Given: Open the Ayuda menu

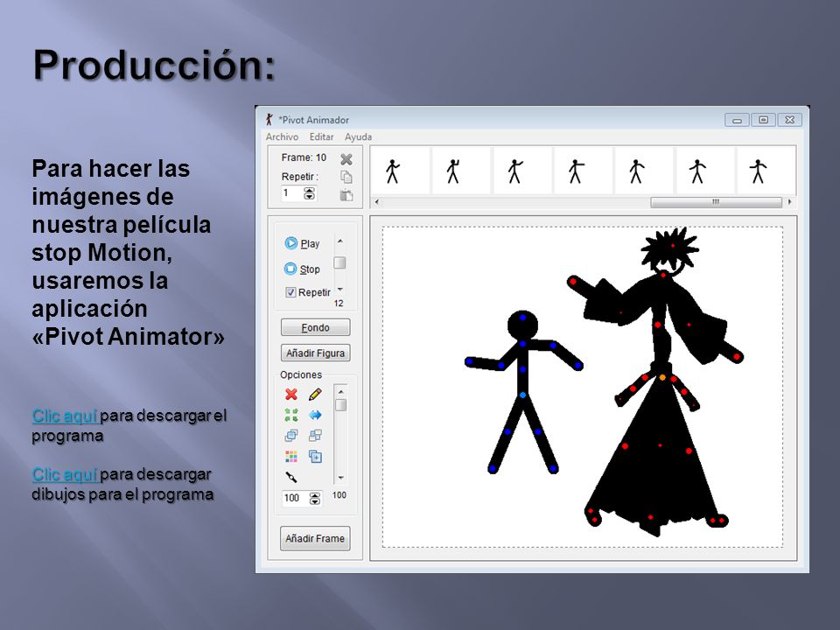Looking at the screenshot, I should [x=358, y=137].
